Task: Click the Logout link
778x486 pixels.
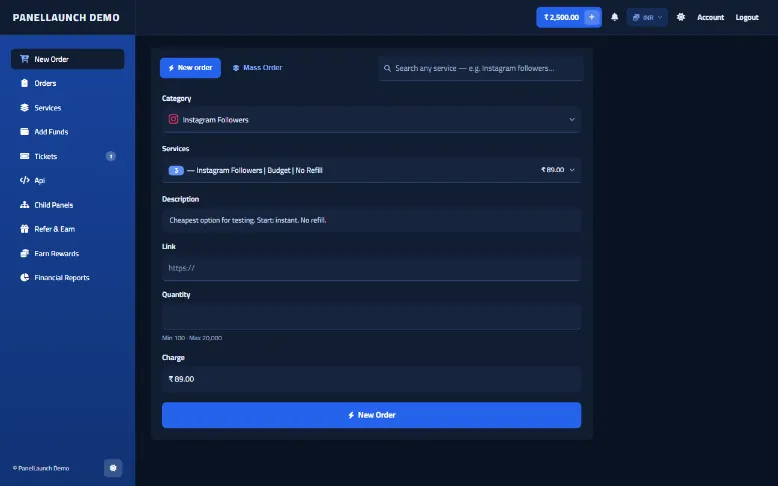Action: coord(747,17)
